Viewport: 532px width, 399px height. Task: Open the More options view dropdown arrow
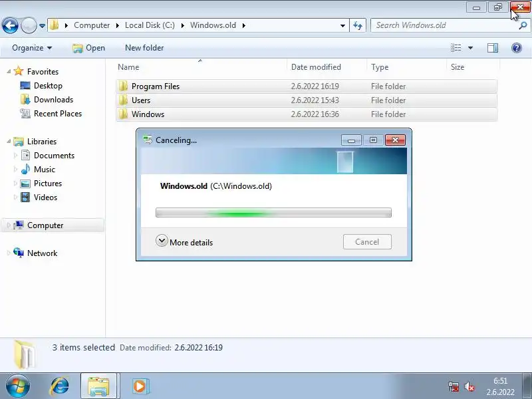(x=470, y=48)
